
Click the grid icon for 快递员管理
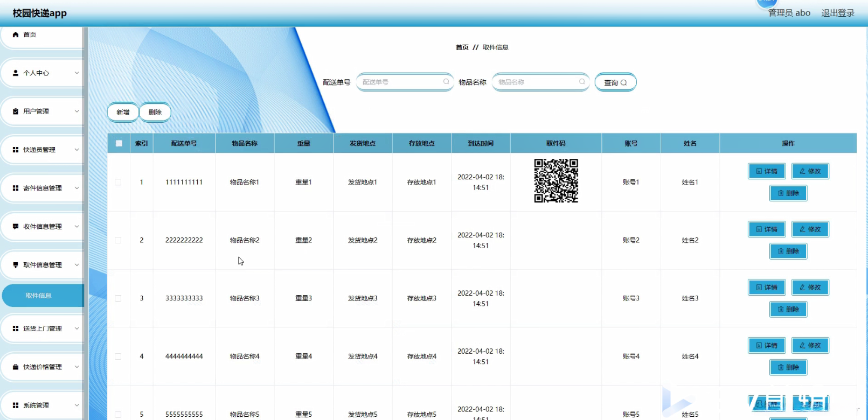16,150
